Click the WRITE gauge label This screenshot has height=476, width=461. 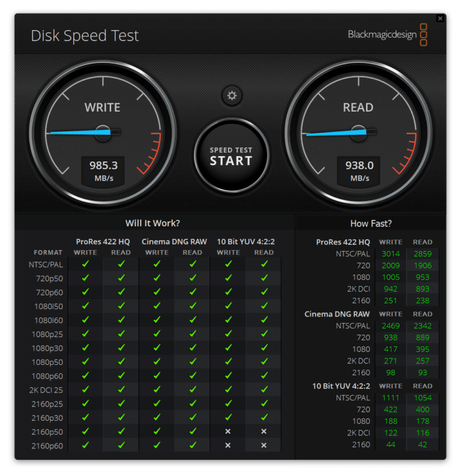pos(103,108)
